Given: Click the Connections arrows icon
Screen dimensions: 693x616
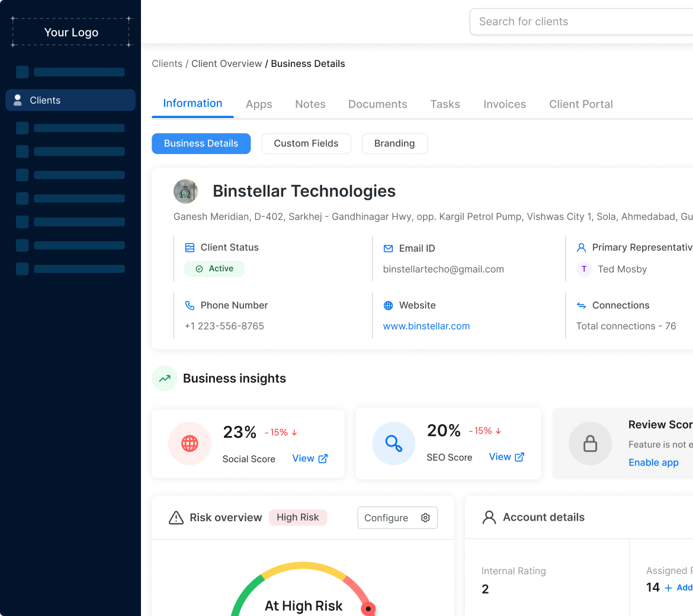Looking at the screenshot, I should (x=581, y=306).
